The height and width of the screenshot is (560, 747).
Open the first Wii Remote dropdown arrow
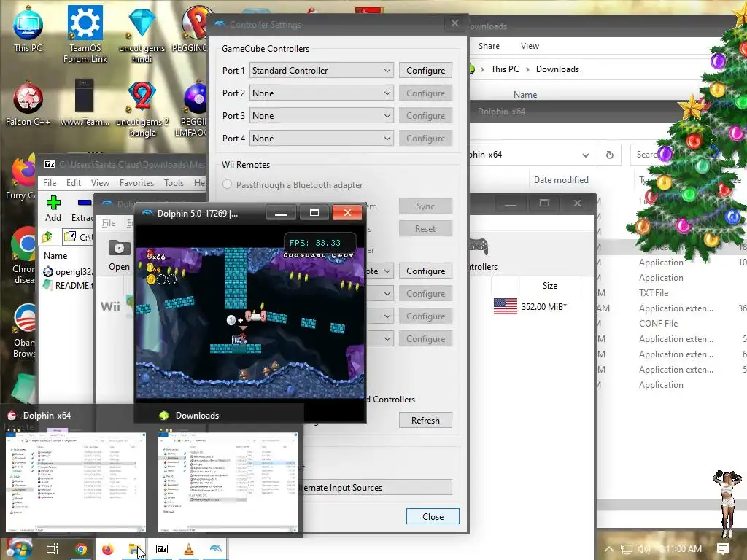click(x=387, y=271)
